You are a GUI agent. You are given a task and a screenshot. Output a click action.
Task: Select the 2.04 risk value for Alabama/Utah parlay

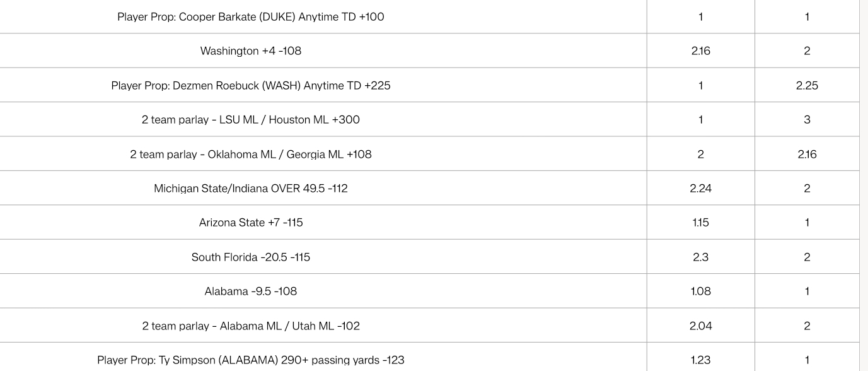(700, 326)
